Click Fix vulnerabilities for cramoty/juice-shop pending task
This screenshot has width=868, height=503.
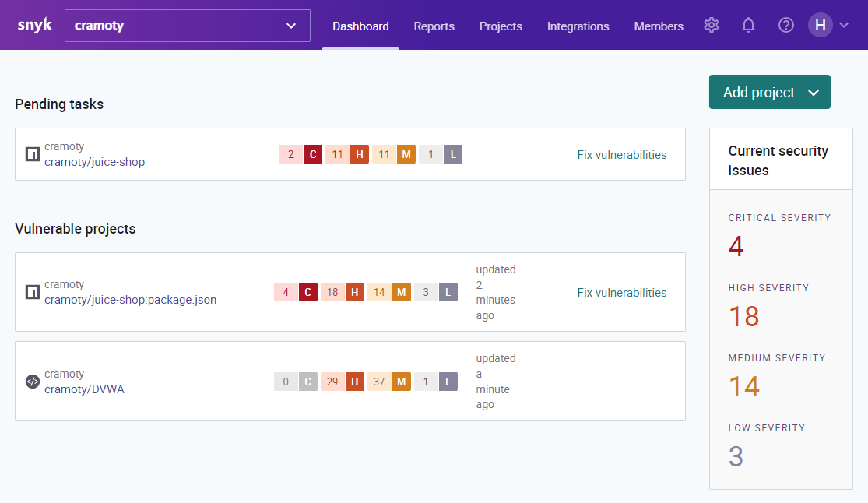(x=622, y=154)
